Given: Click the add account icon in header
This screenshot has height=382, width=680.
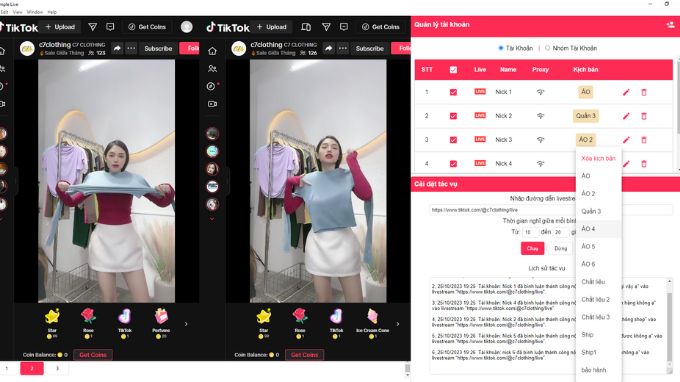Looking at the screenshot, I should pyautogui.click(x=670, y=25).
